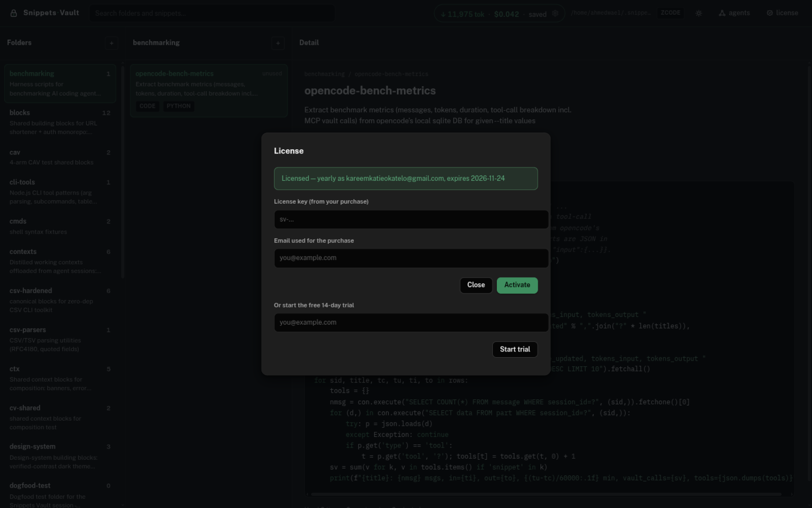
Task: Open the license menu item
Action: 782,13
